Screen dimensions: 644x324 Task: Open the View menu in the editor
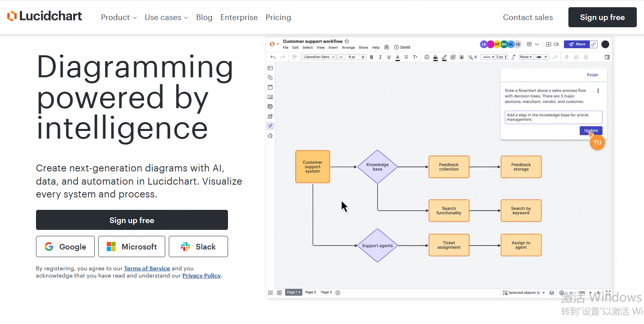pos(321,48)
